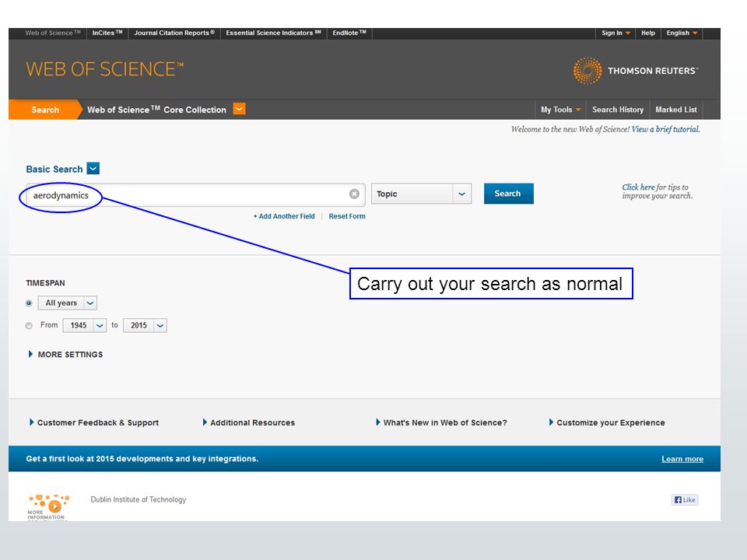Open Search History
The height and width of the screenshot is (560, 747).
pyautogui.click(x=617, y=110)
